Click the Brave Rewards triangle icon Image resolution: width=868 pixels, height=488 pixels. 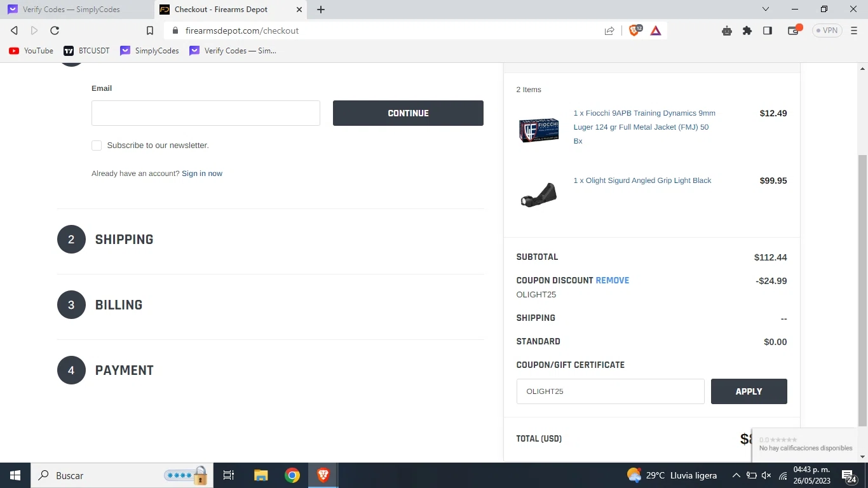(656, 30)
